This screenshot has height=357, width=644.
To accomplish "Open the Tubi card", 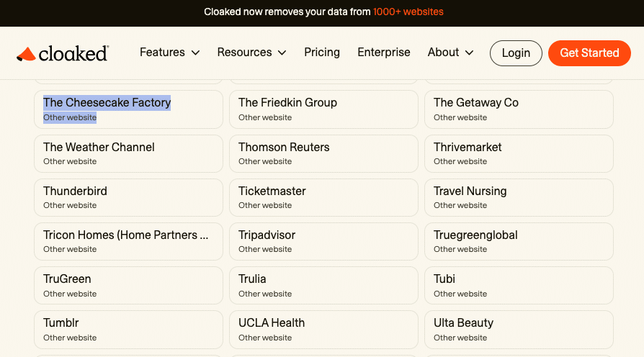I will [x=519, y=286].
